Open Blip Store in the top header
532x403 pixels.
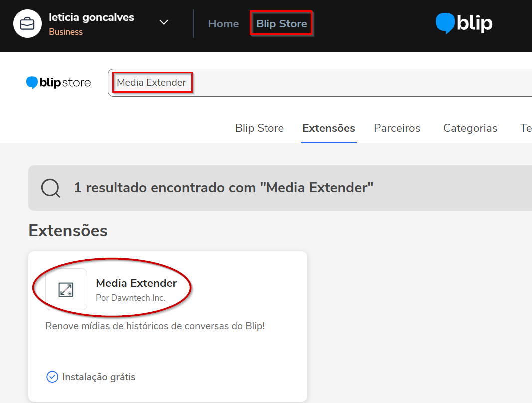281,24
